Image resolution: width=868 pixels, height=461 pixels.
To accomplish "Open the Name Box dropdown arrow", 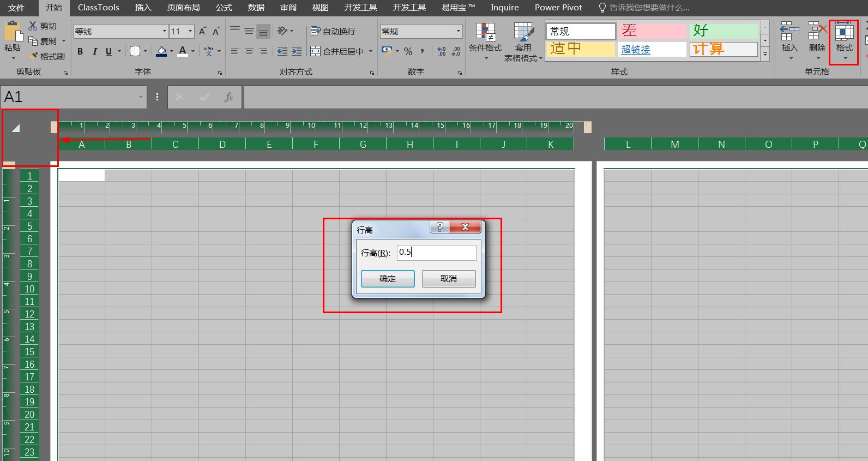I will click(141, 97).
